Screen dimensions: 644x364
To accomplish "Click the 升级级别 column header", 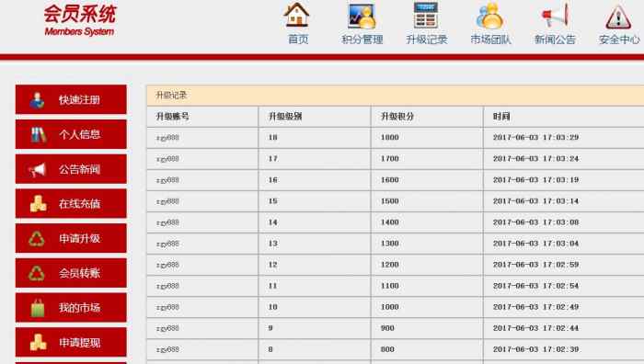I will [285, 117].
